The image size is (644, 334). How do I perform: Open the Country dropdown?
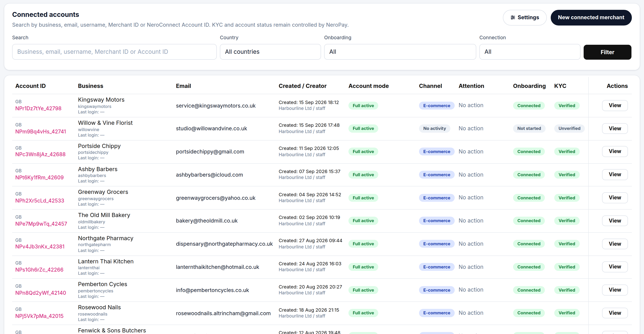(x=270, y=52)
